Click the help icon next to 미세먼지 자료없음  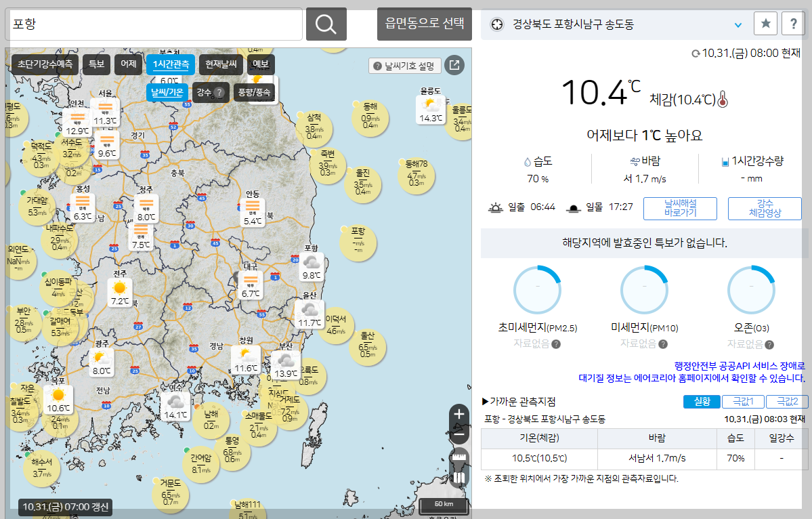coord(663,344)
